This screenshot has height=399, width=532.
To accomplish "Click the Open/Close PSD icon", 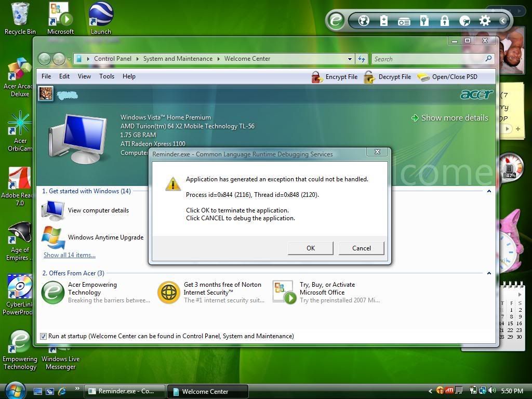I will [x=423, y=77].
